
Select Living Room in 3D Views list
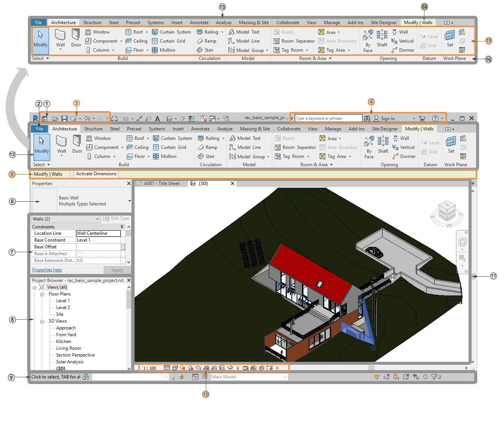69,348
